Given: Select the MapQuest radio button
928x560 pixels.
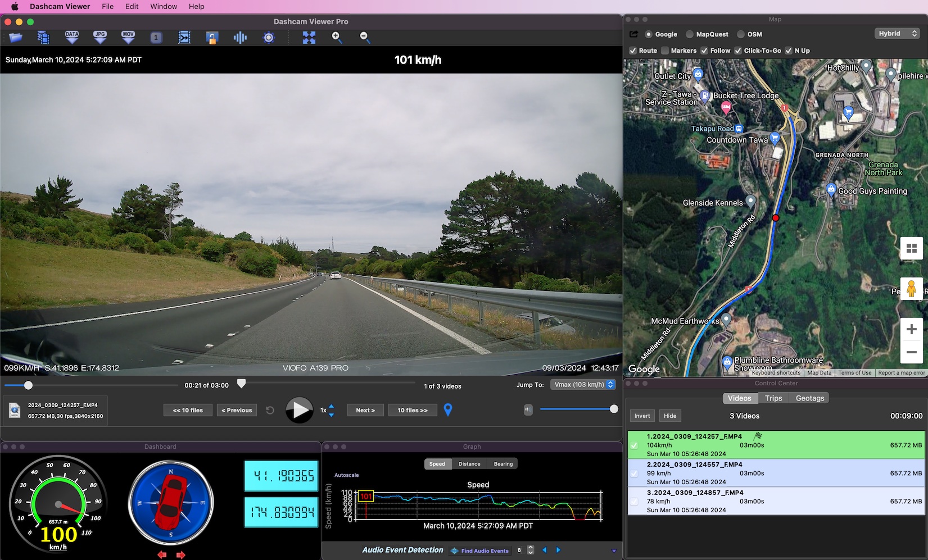Looking at the screenshot, I should (690, 34).
